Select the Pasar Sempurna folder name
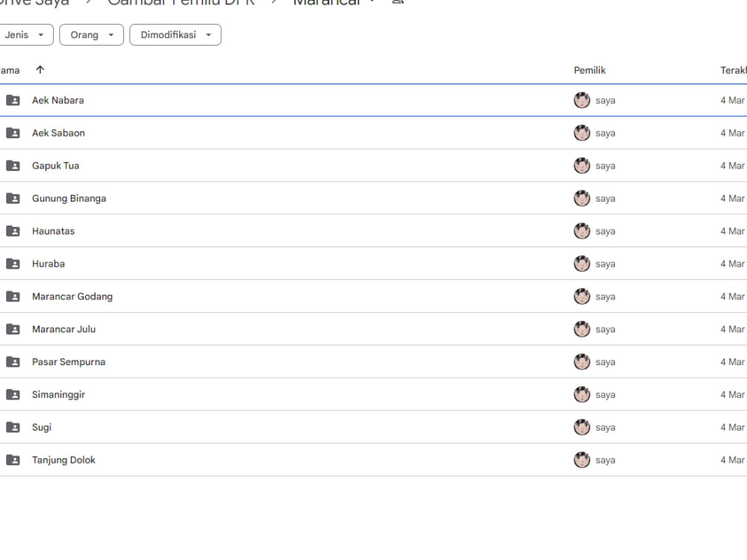The width and height of the screenshot is (747, 560). click(69, 362)
